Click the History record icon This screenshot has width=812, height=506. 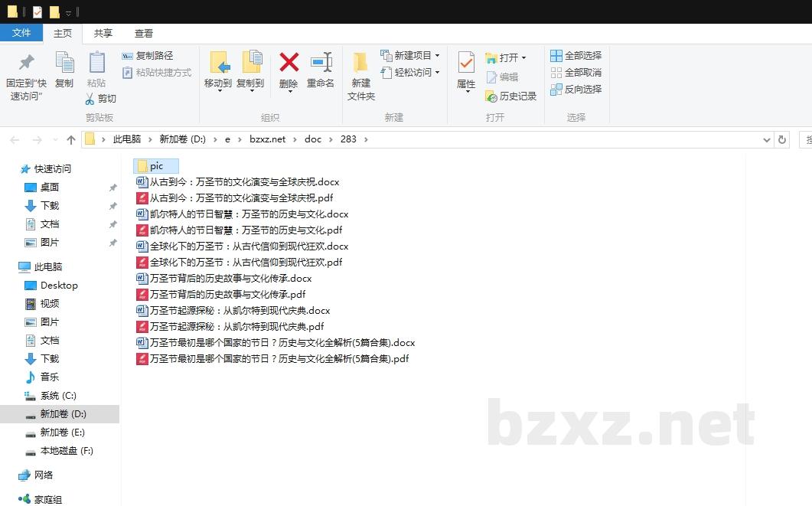click(492, 96)
